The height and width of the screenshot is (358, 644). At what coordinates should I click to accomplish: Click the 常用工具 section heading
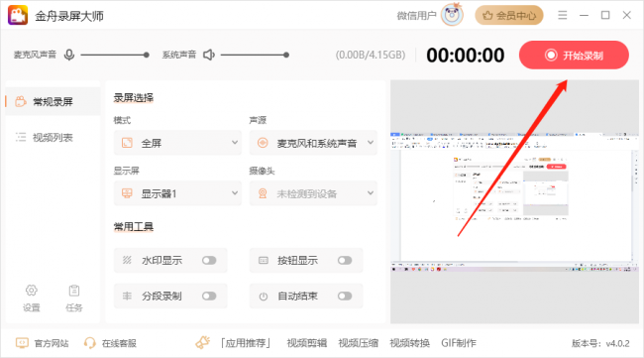(134, 227)
